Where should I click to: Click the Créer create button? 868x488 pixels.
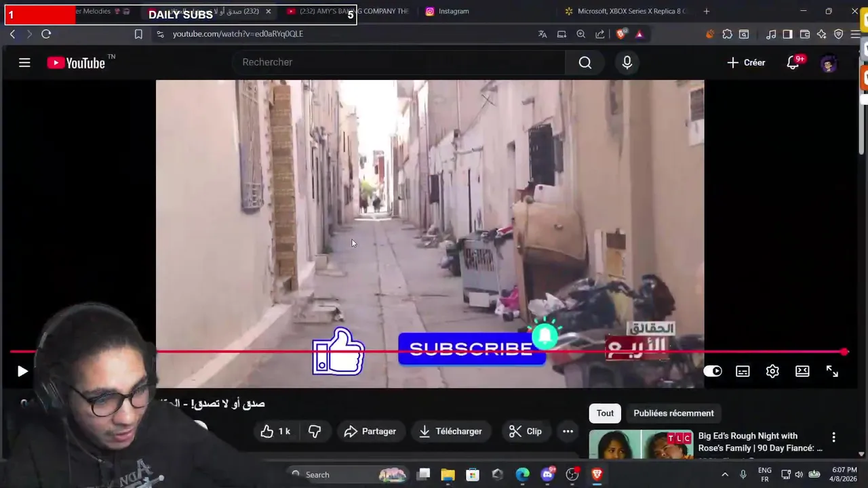pyautogui.click(x=746, y=62)
